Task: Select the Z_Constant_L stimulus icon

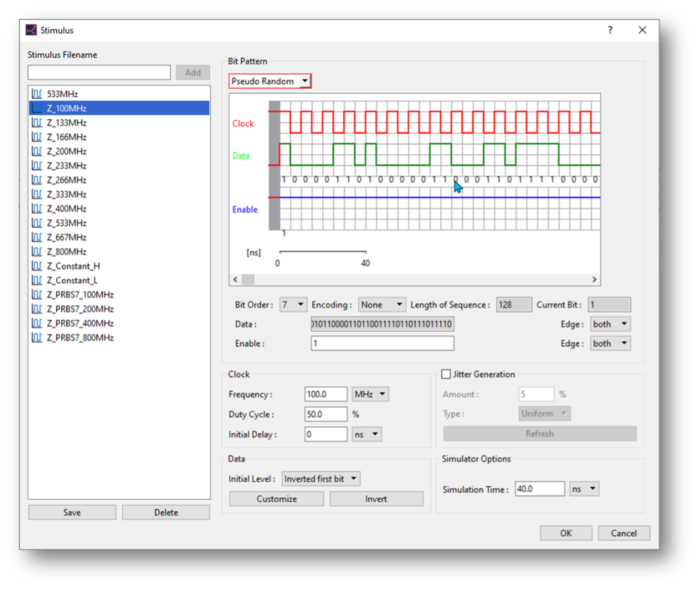Action: tap(37, 280)
